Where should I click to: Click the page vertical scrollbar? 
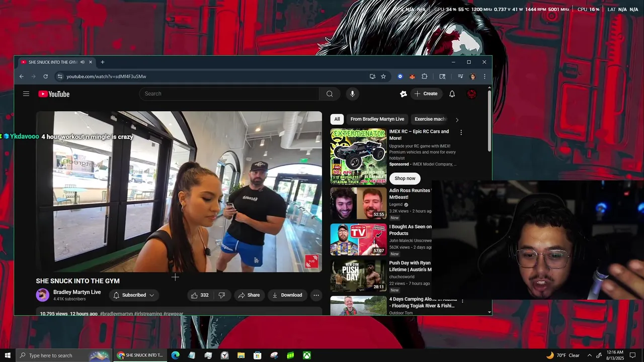490,121
